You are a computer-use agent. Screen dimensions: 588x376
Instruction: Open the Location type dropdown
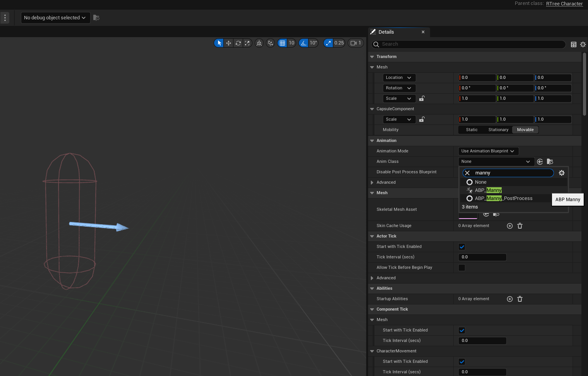pos(399,78)
